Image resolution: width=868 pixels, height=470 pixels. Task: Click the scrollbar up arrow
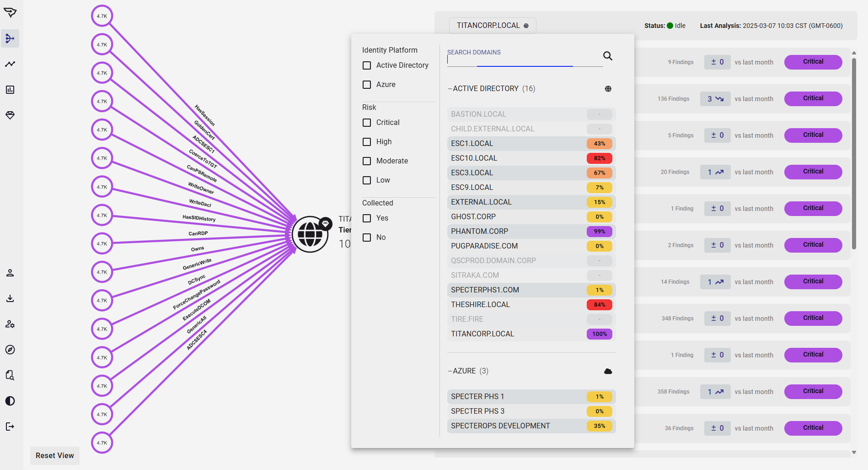click(854, 53)
